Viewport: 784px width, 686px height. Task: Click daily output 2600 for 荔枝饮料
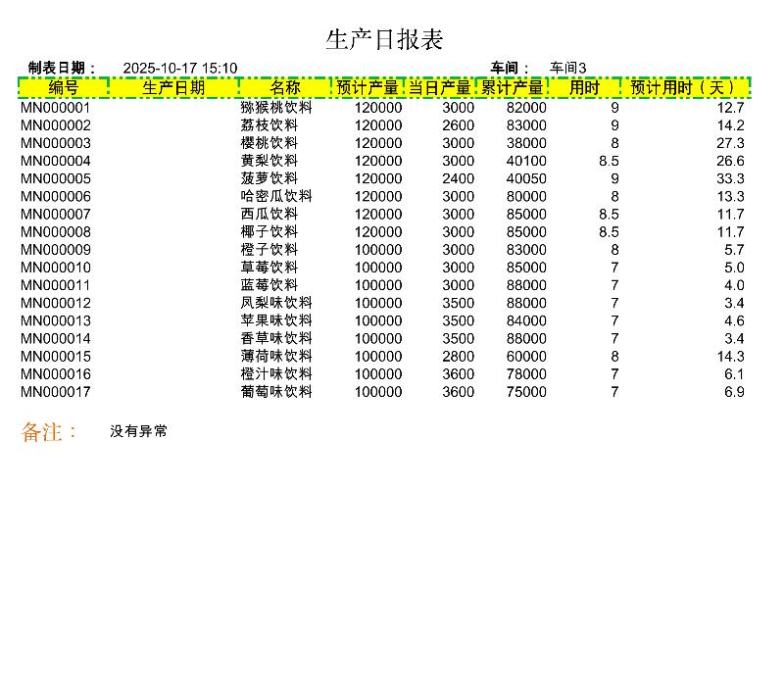coord(458,125)
